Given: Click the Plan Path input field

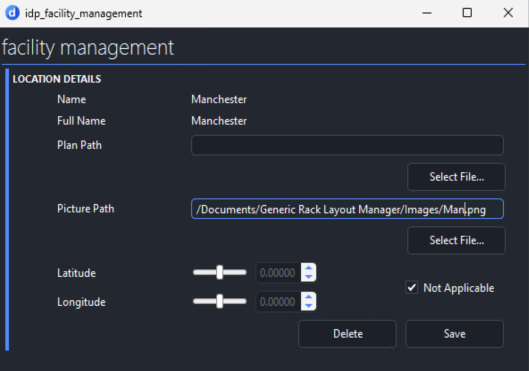Looking at the screenshot, I should coord(347,145).
